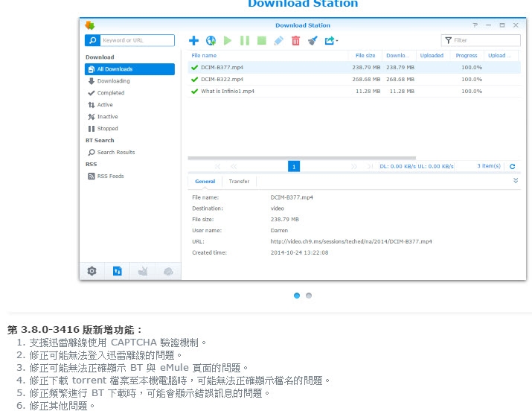
Task: Select the What is Infinio1.mp4 row
Action: click(x=354, y=91)
